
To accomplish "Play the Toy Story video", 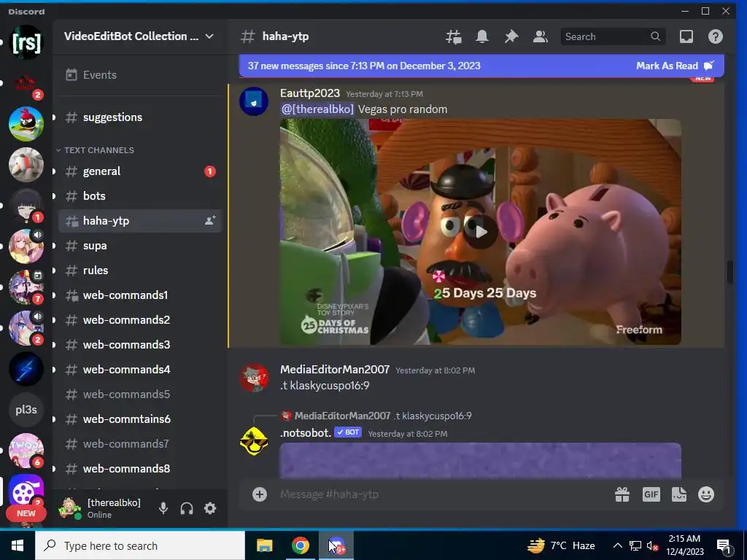I will (480, 232).
